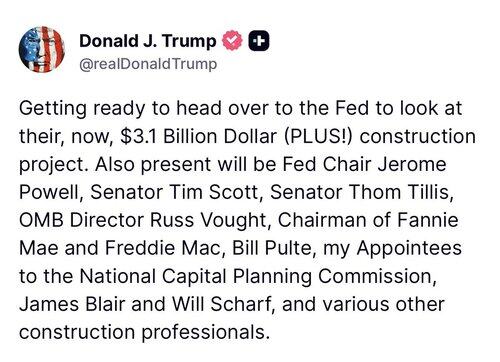Click the black plus badge icon
Viewport: 500px width, 362px height.
pos(259,41)
